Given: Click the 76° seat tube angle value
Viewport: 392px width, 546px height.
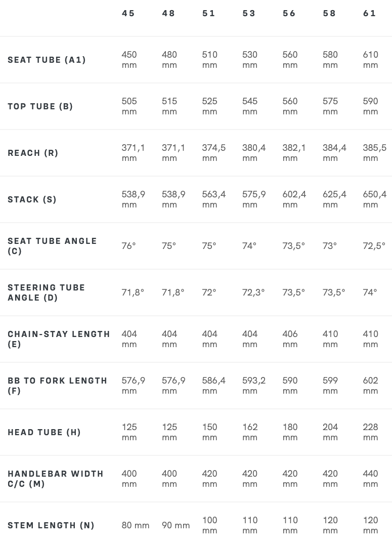Looking at the screenshot, I should pos(128,246).
